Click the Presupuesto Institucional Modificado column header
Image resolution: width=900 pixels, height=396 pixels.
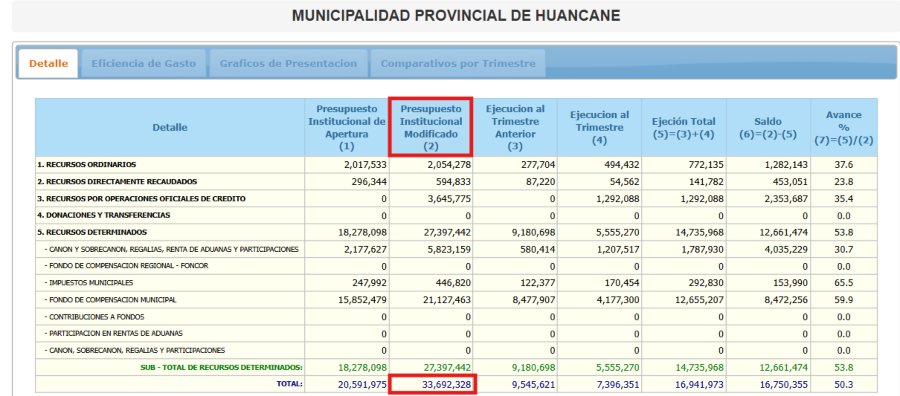click(x=430, y=127)
